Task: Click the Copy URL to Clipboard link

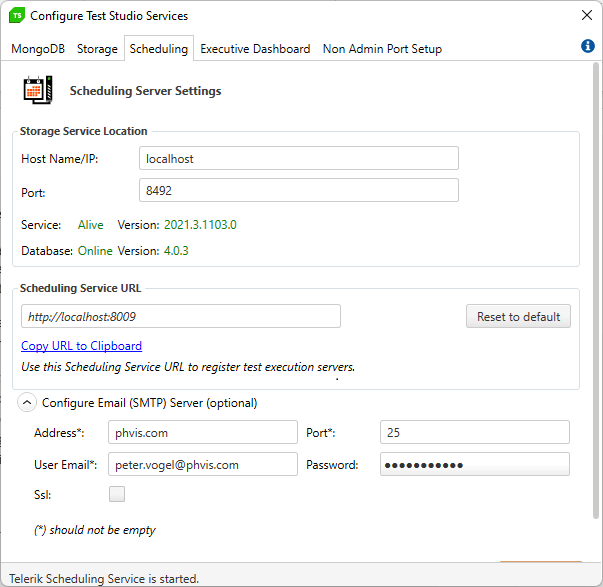Action: point(82,345)
